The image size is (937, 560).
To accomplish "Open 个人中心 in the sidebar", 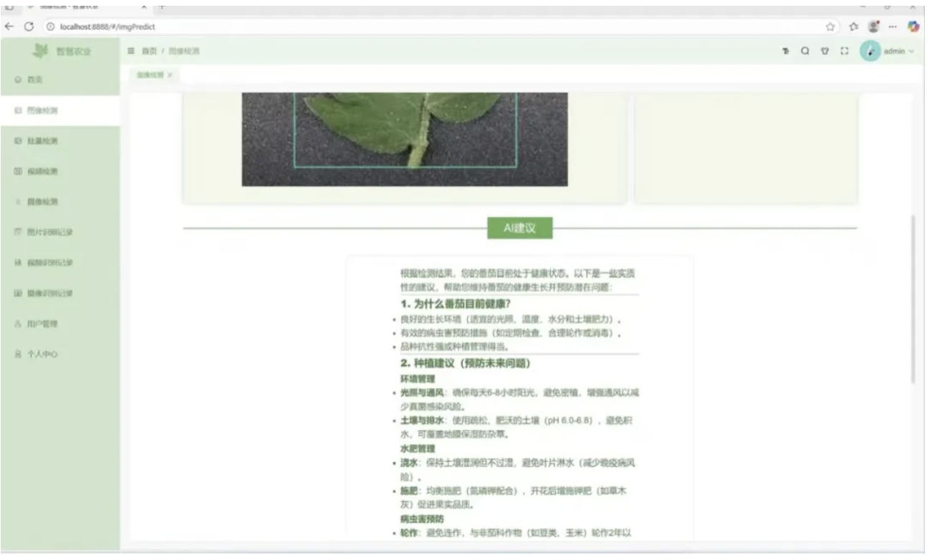I will click(60, 354).
